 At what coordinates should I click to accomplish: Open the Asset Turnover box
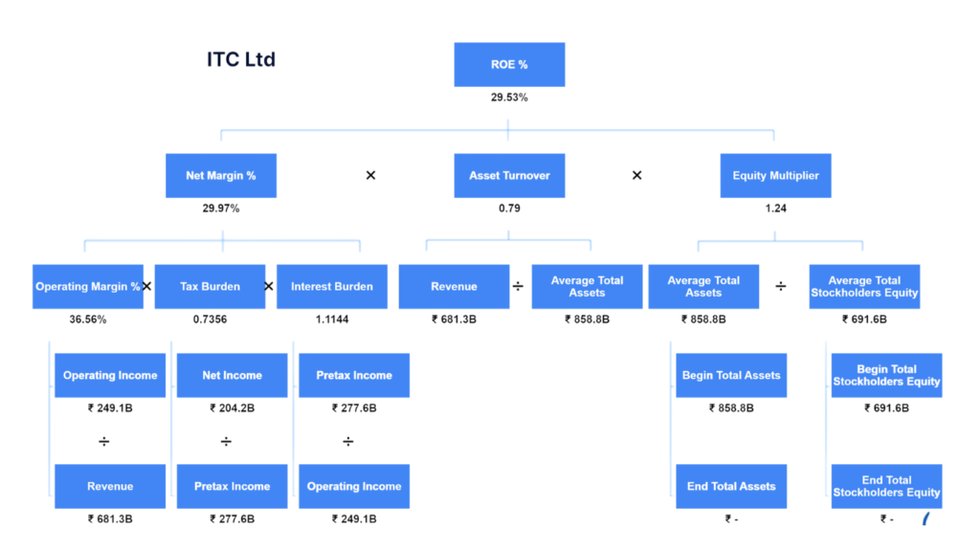pyautogui.click(x=509, y=176)
